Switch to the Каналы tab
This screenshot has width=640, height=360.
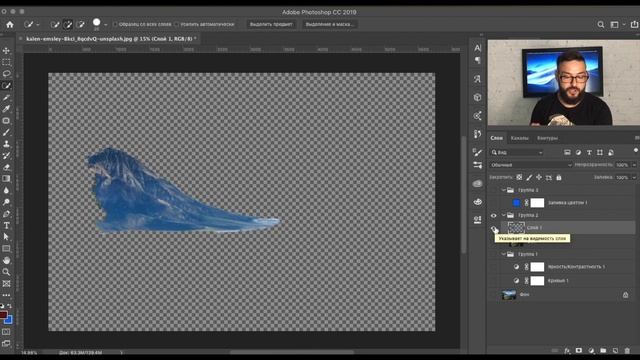519,138
